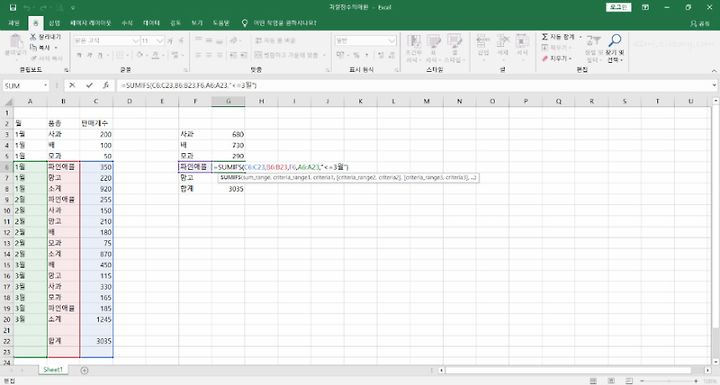Click the Fill Color paint bucket
Screen dimensions: 720x385
coord(140,55)
